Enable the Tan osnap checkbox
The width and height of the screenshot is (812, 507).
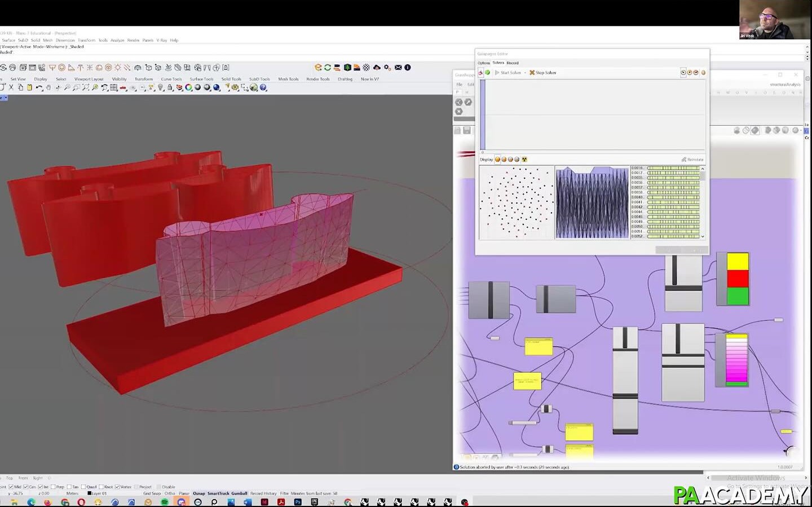tap(69, 487)
